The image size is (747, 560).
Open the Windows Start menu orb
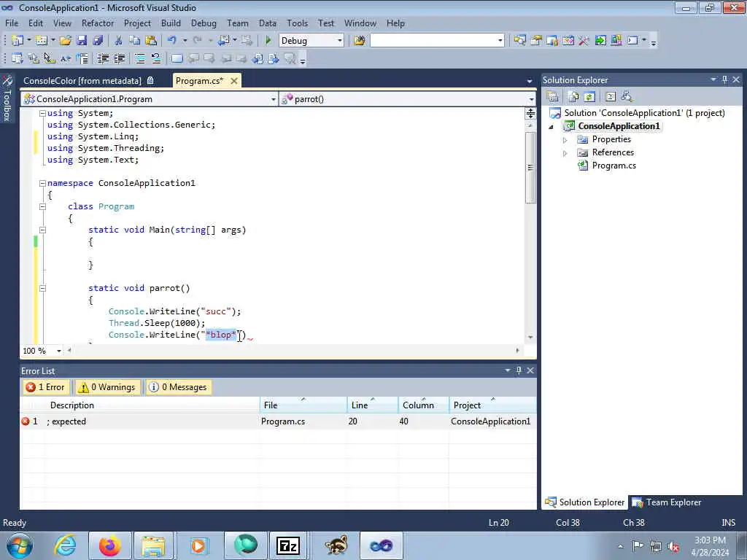20,545
